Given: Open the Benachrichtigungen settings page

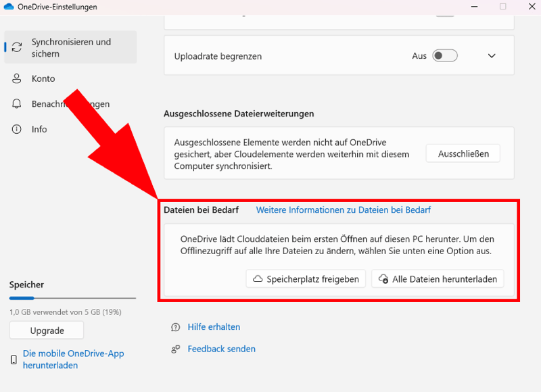Looking at the screenshot, I should click(71, 104).
